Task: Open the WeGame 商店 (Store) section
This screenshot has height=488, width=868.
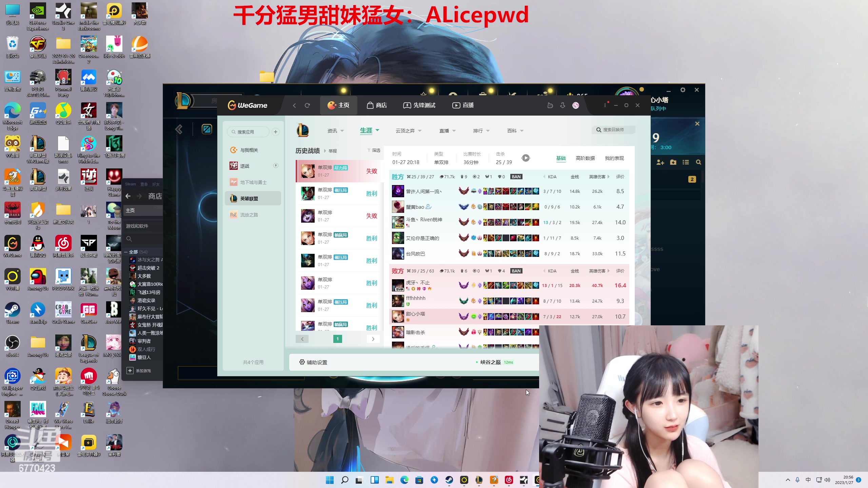Action: (377, 105)
